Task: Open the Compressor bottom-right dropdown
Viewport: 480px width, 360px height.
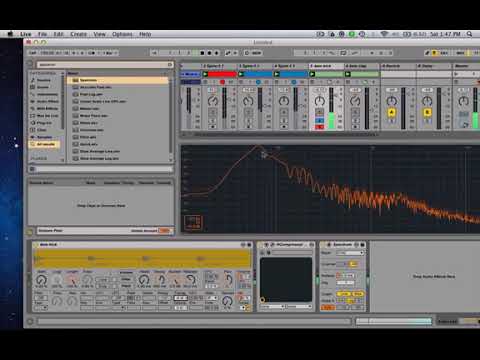Action: [x=299, y=306]
